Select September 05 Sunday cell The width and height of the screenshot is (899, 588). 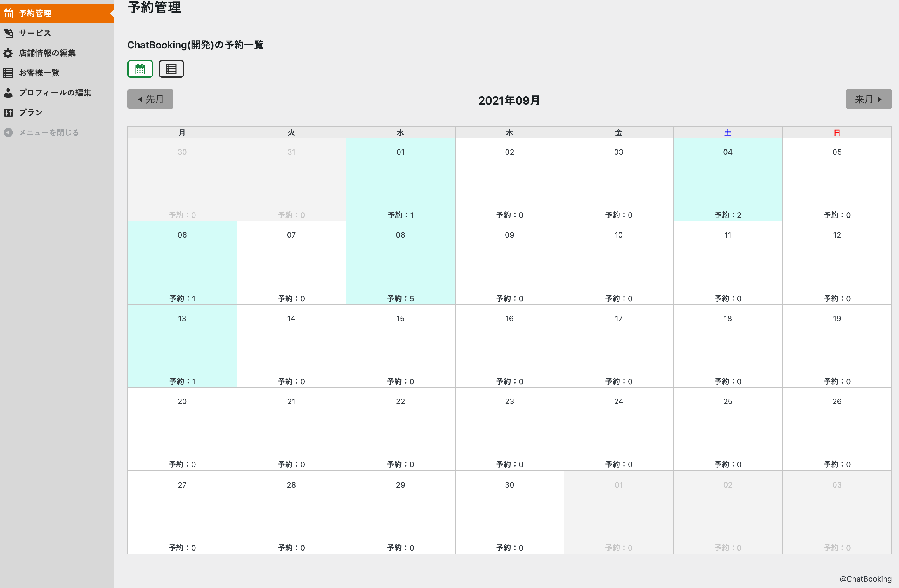click(837, 180)
